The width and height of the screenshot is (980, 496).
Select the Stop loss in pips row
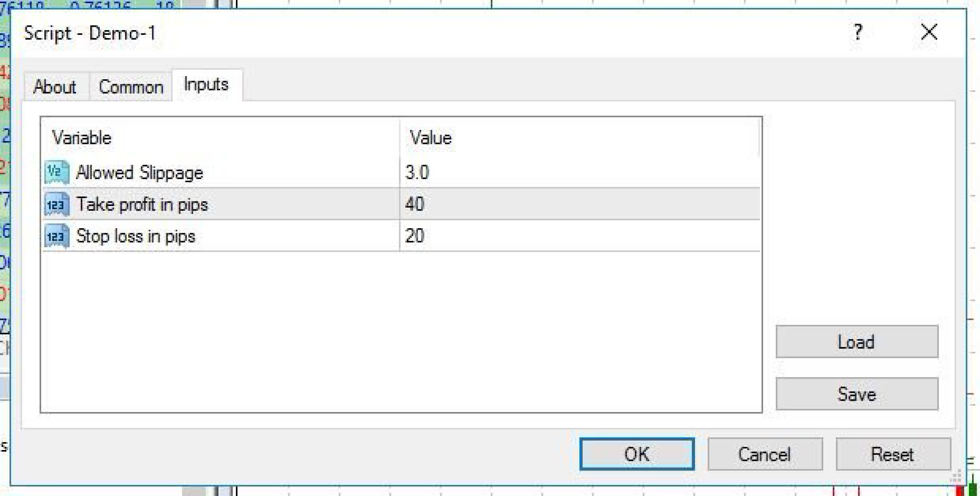(x=401, y=236)
